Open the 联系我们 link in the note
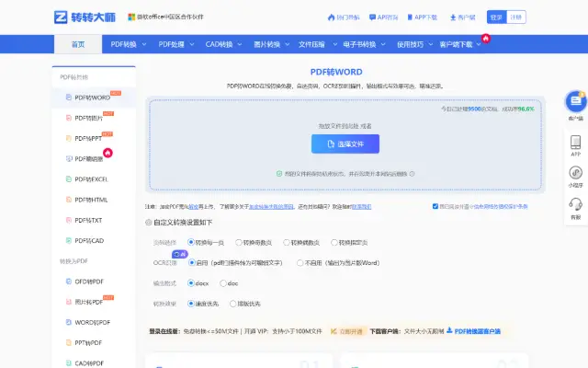The height and width of the screenshot is (368, 588). (361, 206)
